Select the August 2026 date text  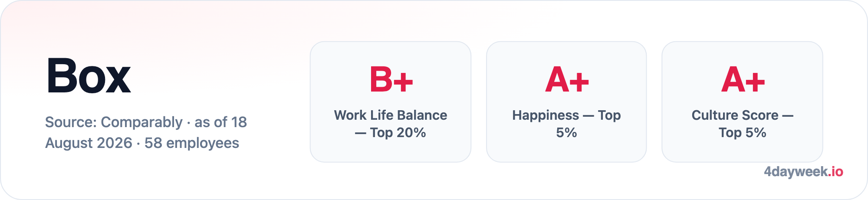(x=89, y=143)
